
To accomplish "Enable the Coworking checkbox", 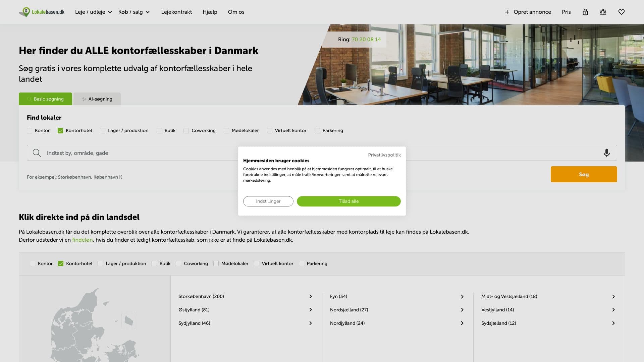I will click(186, 131).
